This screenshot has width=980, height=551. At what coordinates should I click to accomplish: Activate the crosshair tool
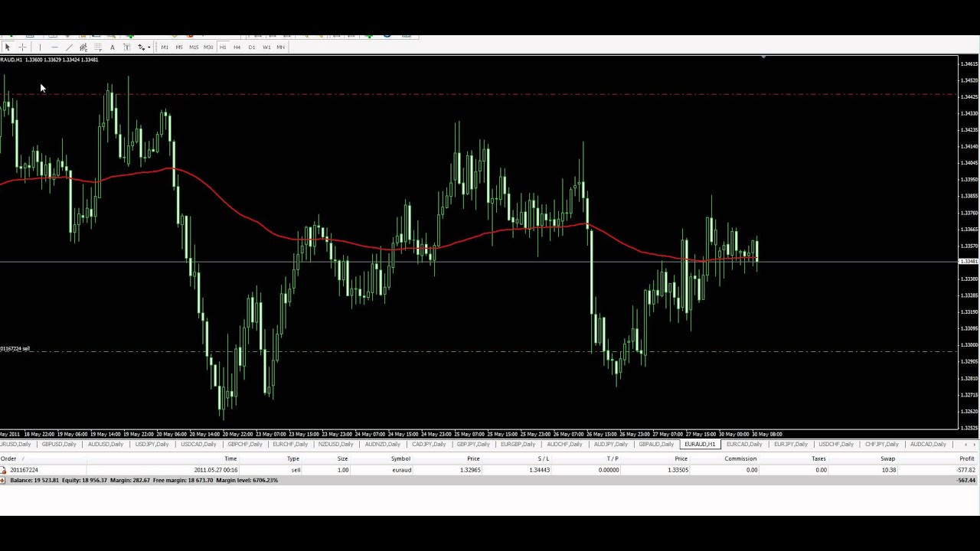[22, 47]
